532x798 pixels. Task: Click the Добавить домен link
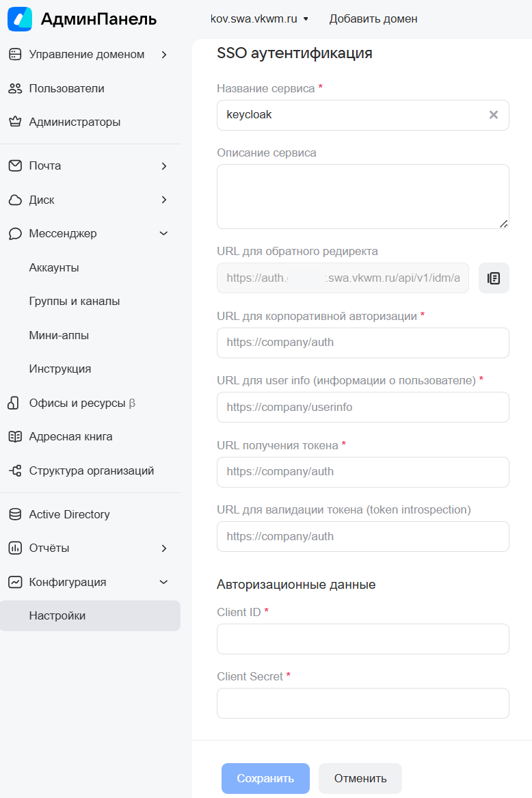373,19
